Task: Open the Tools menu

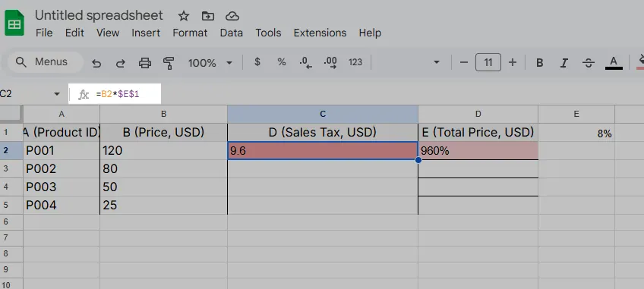Action: click(268, 33)
